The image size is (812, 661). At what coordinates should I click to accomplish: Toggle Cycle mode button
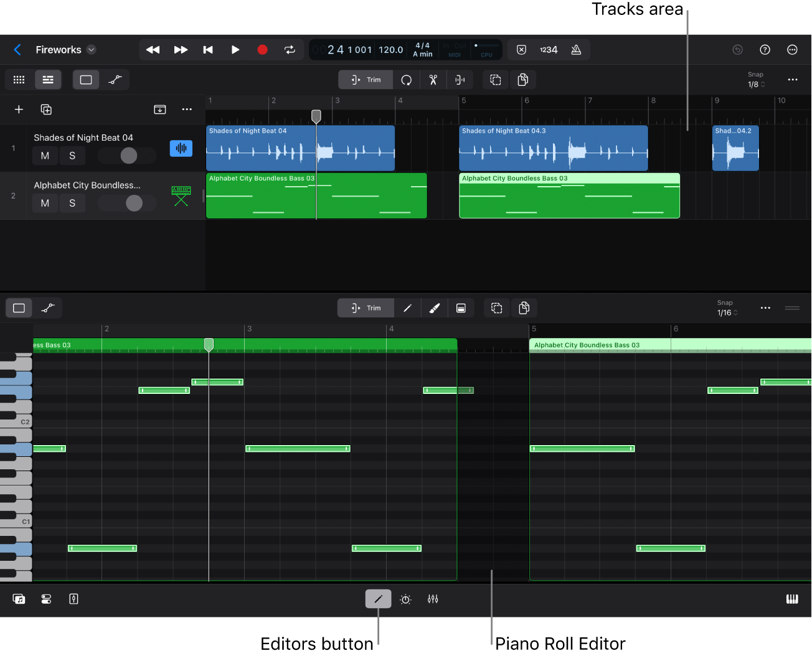pyautogui.click(x=290, y=50)
